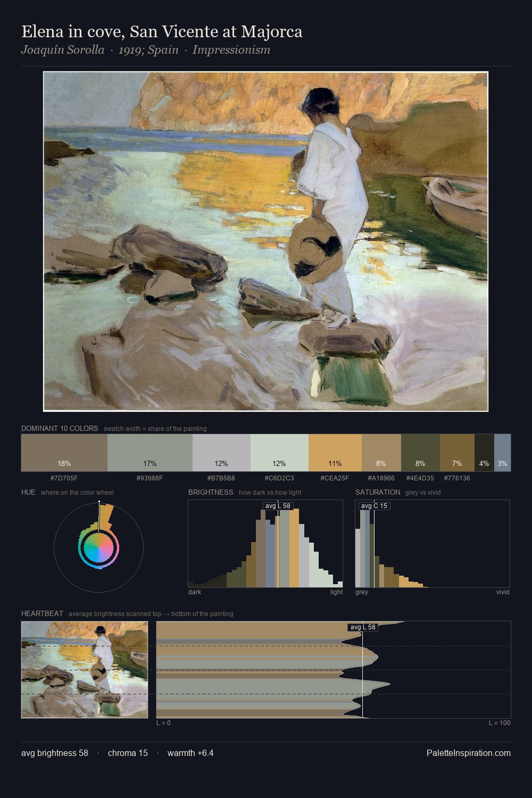Open the PaletteInspiration.com link
The height and width of the screenshot is (798, 532).
[x=469, y=753]
